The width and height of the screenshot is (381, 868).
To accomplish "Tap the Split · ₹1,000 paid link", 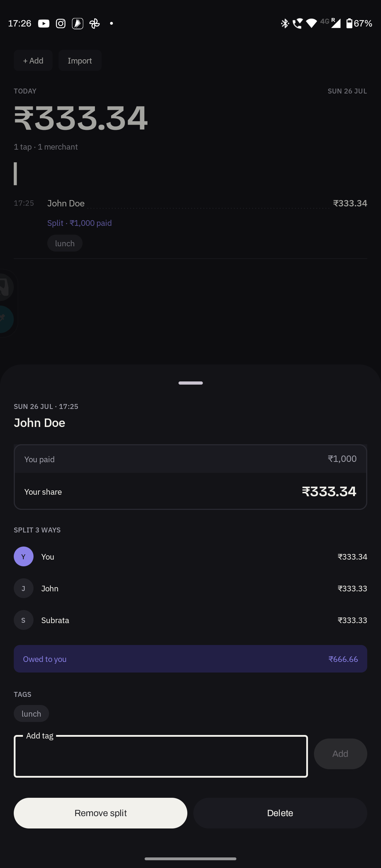I will click(x=79, y=223).
